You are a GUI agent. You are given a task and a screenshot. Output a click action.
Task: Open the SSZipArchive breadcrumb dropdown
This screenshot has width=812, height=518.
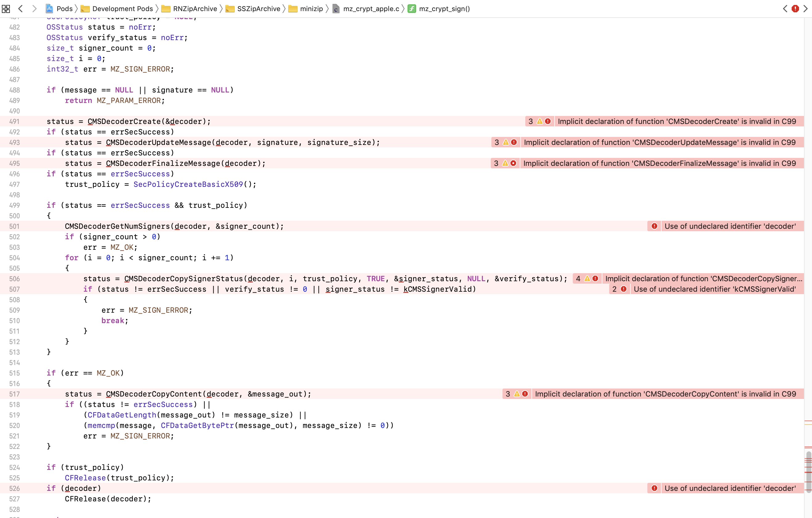pos(259,9)
